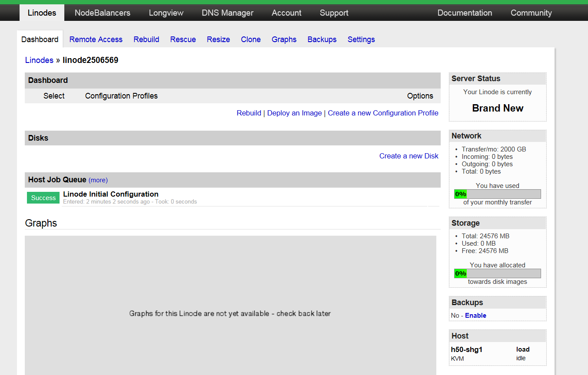Click the Linodes breadcrumb link
This screenshot has height=375, width=588.
(39, 60)
